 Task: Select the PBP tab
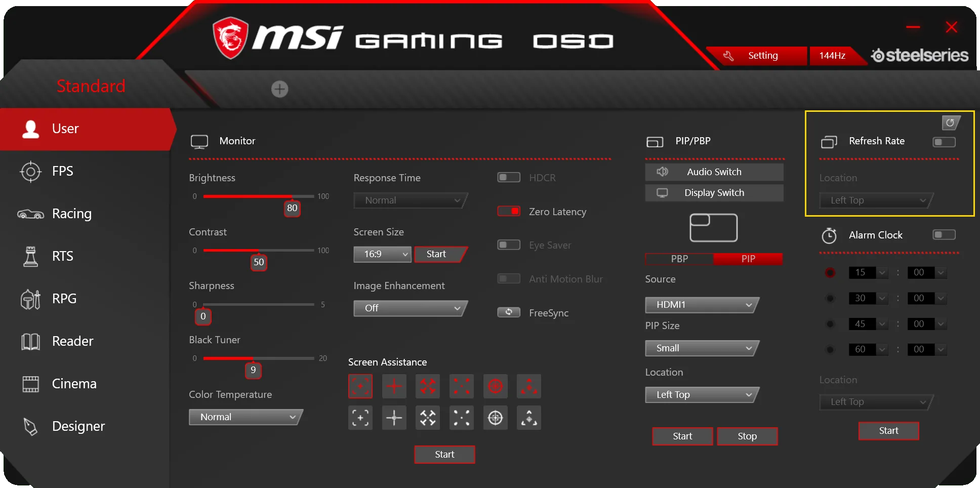[x=679, y=259]
